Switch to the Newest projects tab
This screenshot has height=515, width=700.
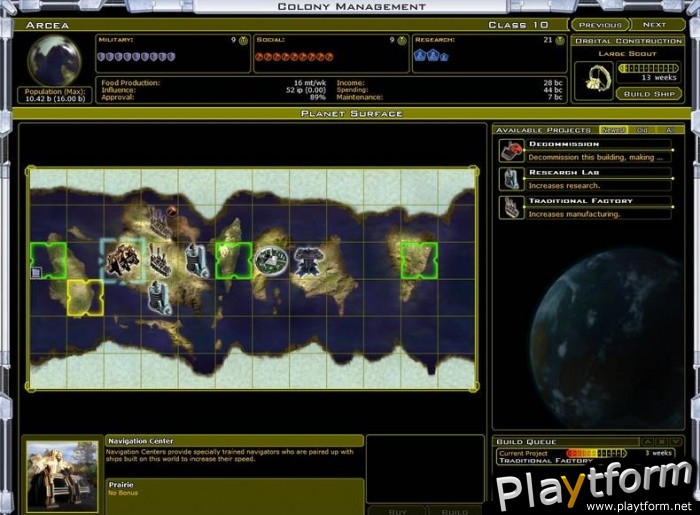(x=613, y=130)
